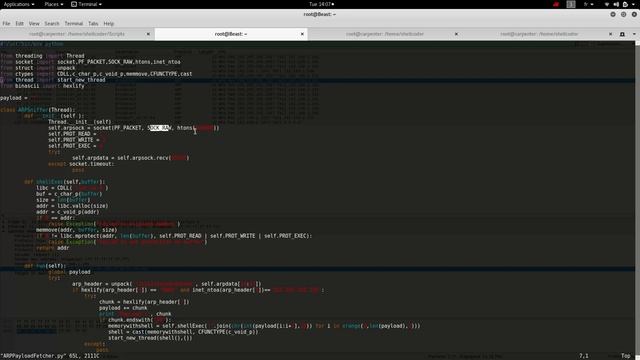Close the terminal window
Image resolution: width=640 pixels, height=360 pixels.
tap(634, 14)
